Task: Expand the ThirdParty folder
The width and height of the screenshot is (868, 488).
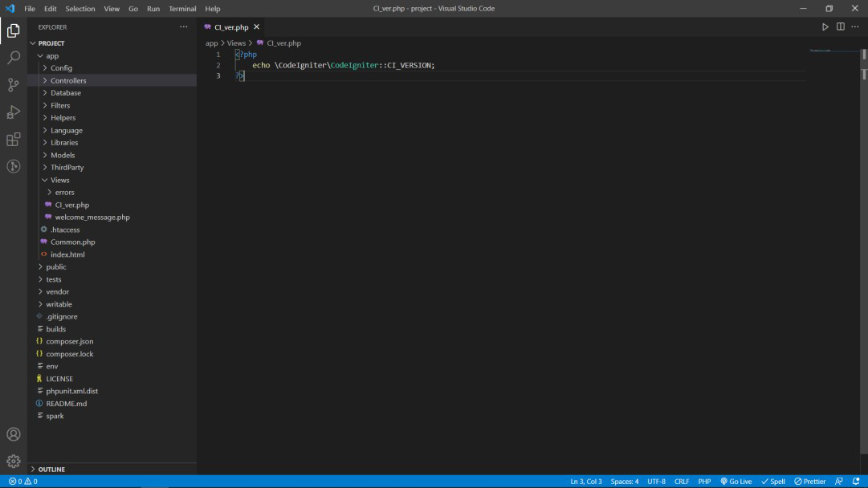Action: point(112,167)
